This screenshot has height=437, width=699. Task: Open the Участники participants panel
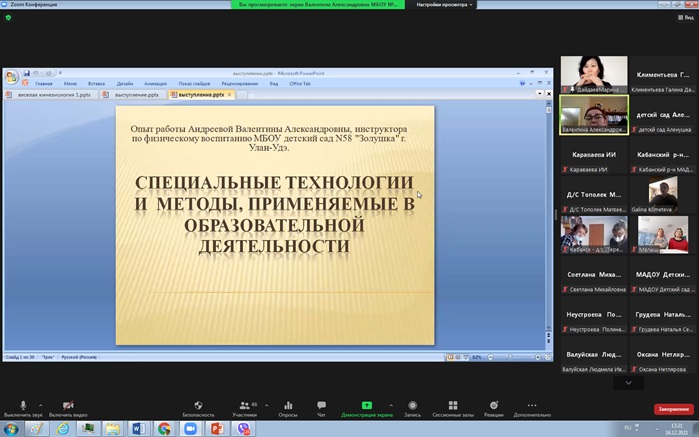[244, 406]
